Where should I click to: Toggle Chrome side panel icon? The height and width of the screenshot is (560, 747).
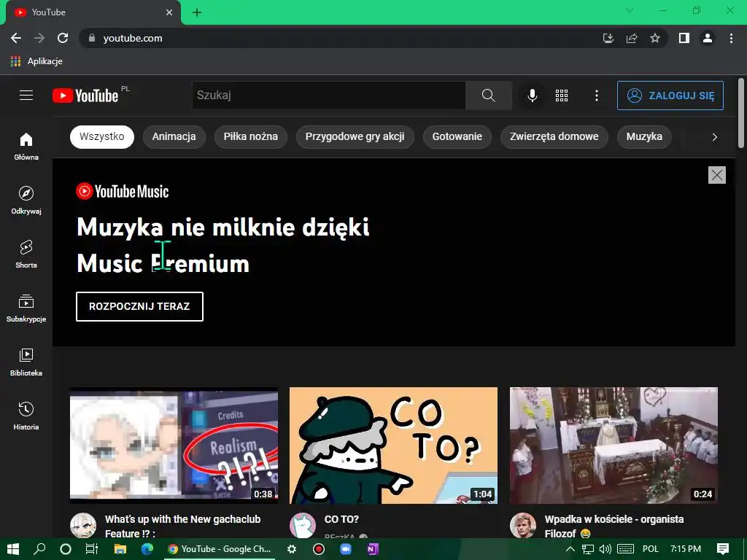[x=684, y=38]
